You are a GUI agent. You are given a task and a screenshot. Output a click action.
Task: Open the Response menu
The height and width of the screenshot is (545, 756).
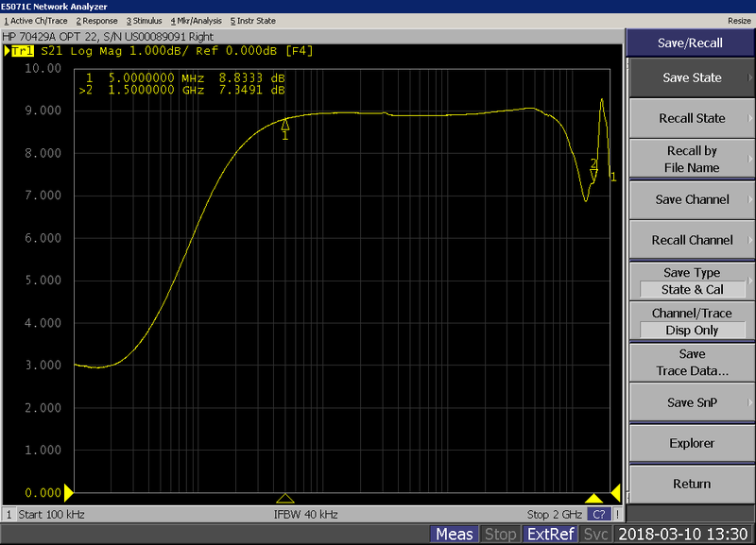(x=96, y=20)
